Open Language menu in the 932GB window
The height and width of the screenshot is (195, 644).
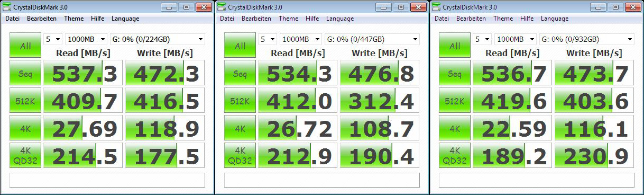coord(555,19)
